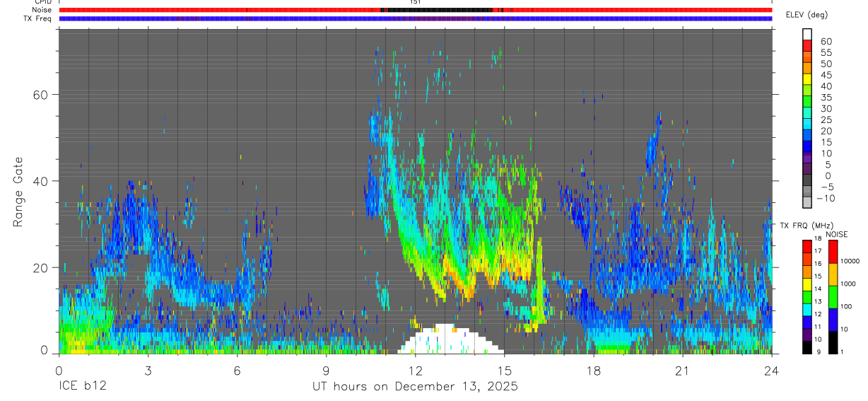Click the '16' label on the TX FRQ colorbar
The width and height of the screenshot is (868, 401).
coord(819,264)
